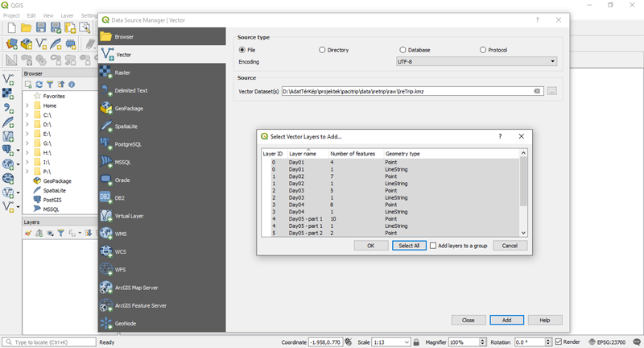Click manage map themes eye icon
644x348 pixels.
click(50, 233)
